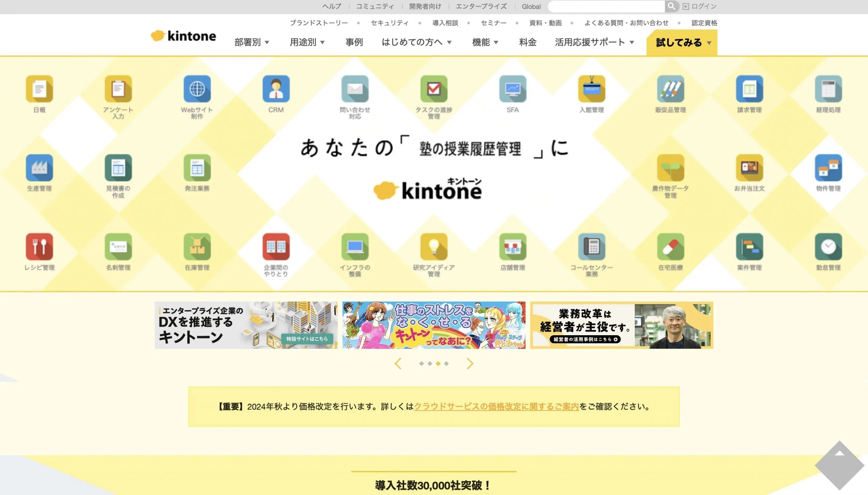
Task: Open the エンタープライズ top bar link
Action: (x=481, y=6)
